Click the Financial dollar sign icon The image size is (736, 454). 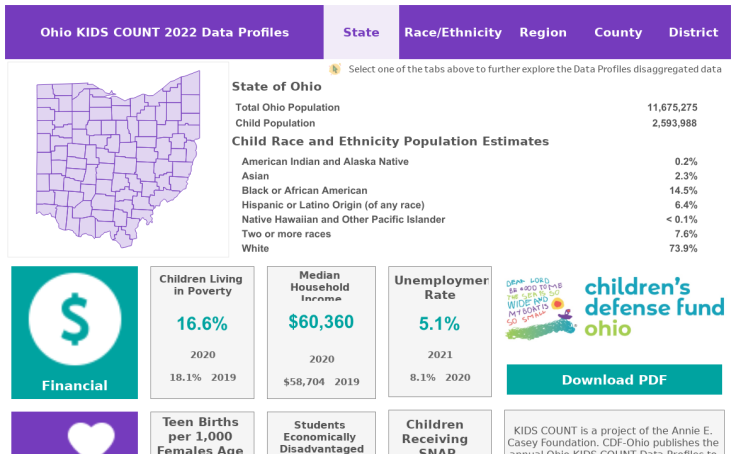(x=74, y=320)
